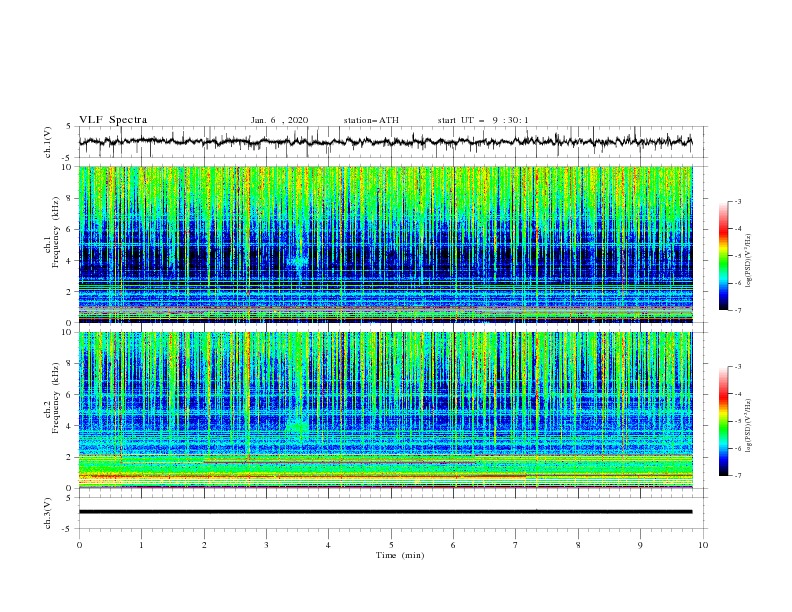The width and height of the screenshot is (792, 612).
Task: Click the "5" tick on ch.3(V) axis
Action: point(69,498)
